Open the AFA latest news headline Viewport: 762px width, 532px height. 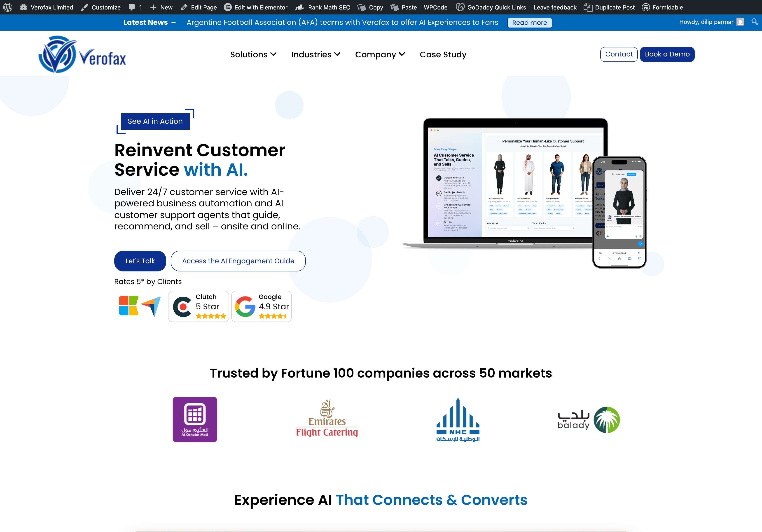(x=342, y=22)
